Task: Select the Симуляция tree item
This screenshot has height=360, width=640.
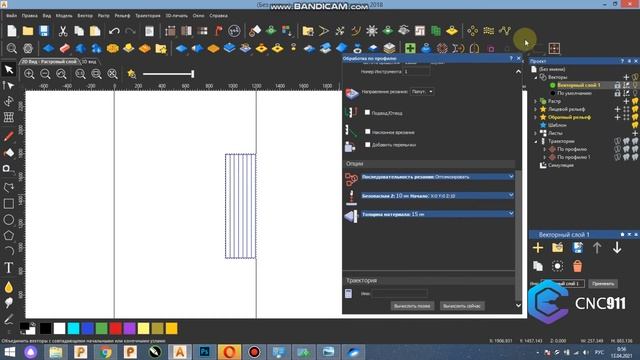Action: point(561,165)
